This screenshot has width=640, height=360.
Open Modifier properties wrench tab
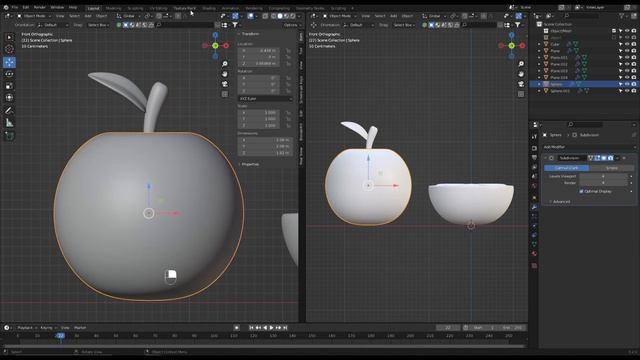534,207
